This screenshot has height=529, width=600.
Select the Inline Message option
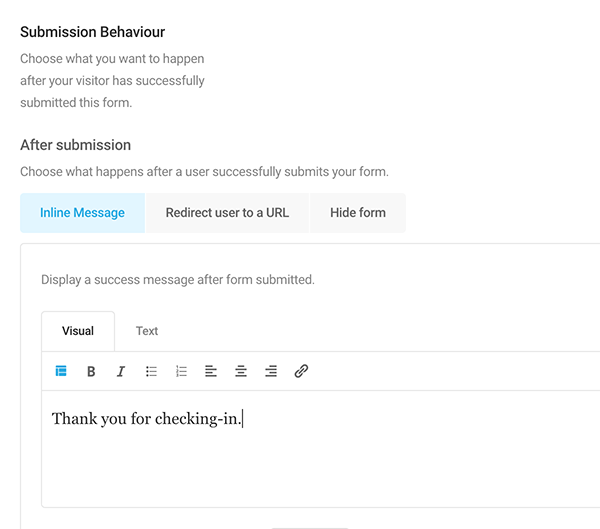click(82, 213)
